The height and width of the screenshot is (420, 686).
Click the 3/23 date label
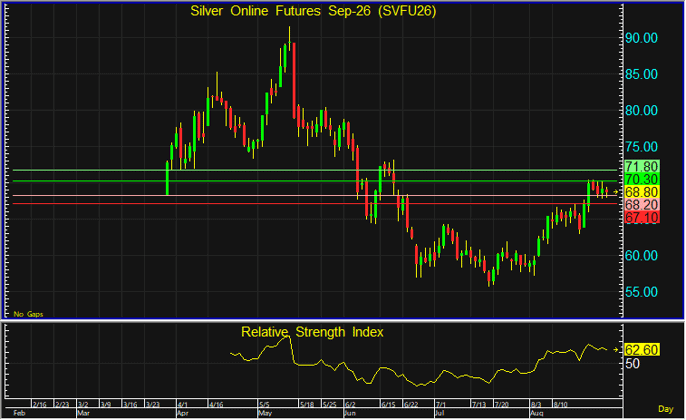[x=152, y=405]
